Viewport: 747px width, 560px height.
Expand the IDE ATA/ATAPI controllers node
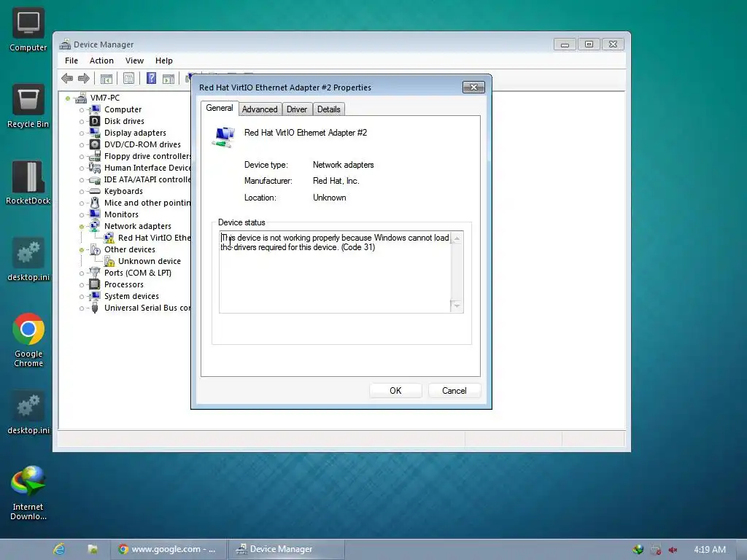click(x=82, y=180)
